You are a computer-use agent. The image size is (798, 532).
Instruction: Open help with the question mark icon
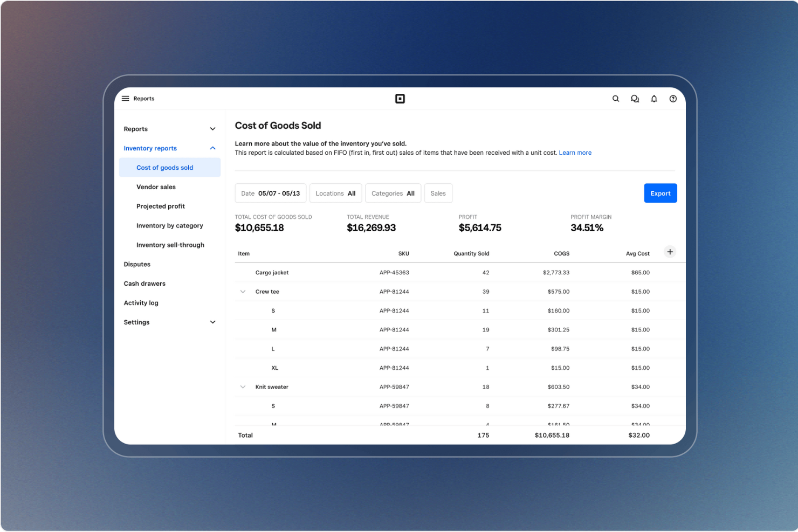point(673,99)
